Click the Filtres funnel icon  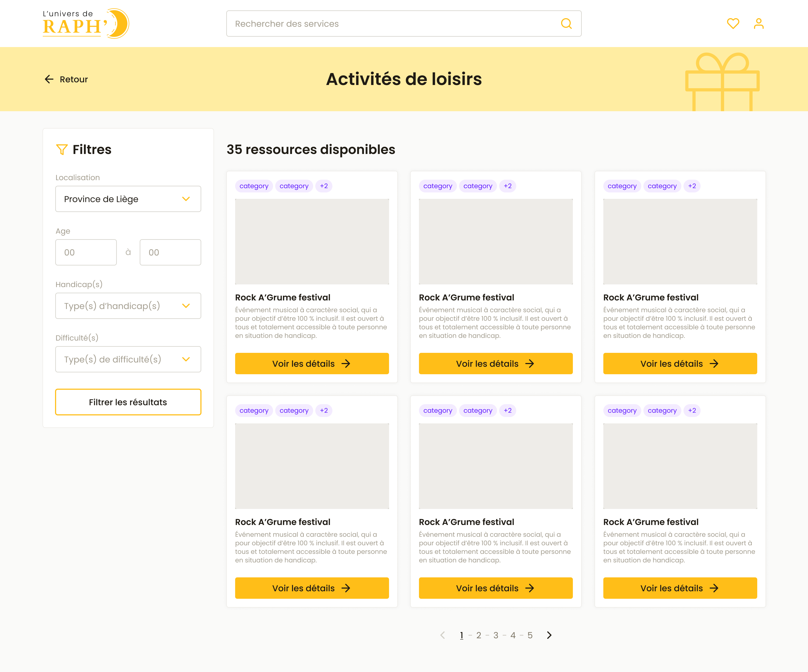[x=61, y=149]
